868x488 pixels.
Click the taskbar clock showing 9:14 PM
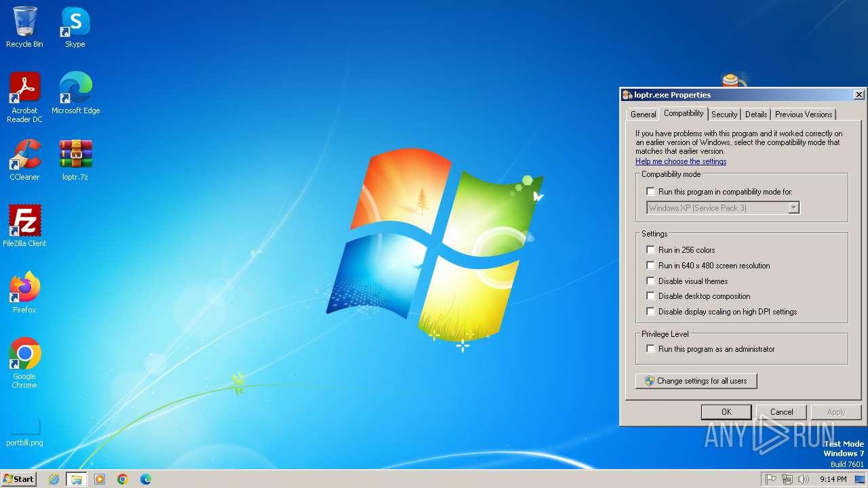[833, 479]
